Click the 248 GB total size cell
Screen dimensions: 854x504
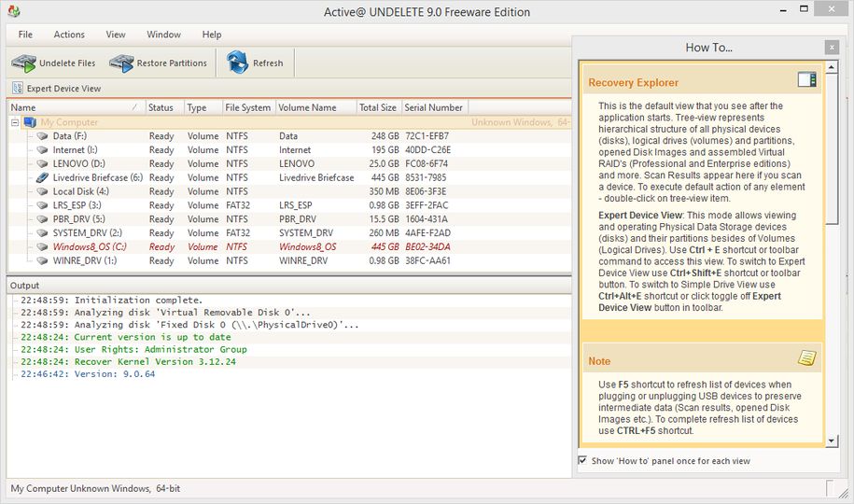pyautogui.click(x=385, y=136)
